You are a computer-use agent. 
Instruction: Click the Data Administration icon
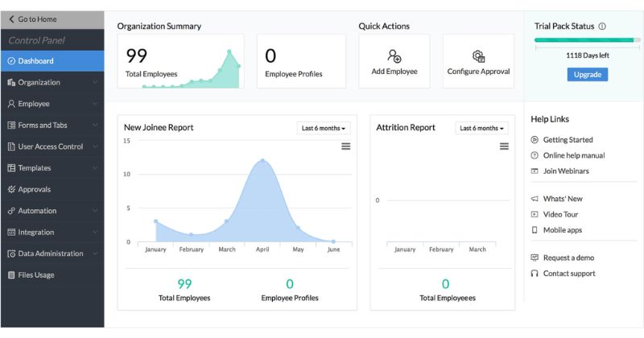click(x=11, y=253)
